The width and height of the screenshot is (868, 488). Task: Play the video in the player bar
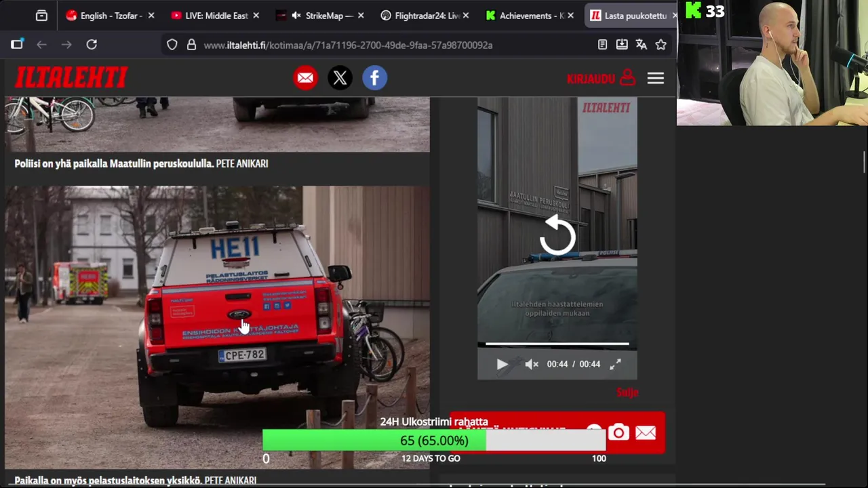tap(502, 364)
